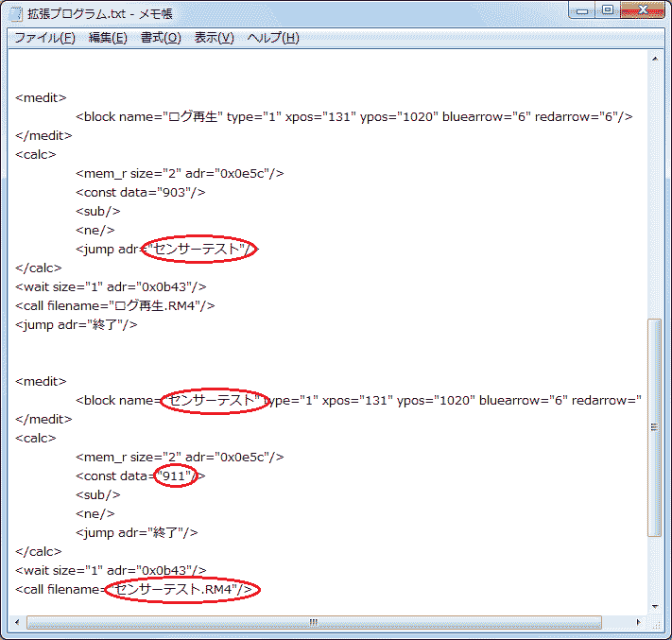Open the 編集(E) menu

tap(108, 38)
